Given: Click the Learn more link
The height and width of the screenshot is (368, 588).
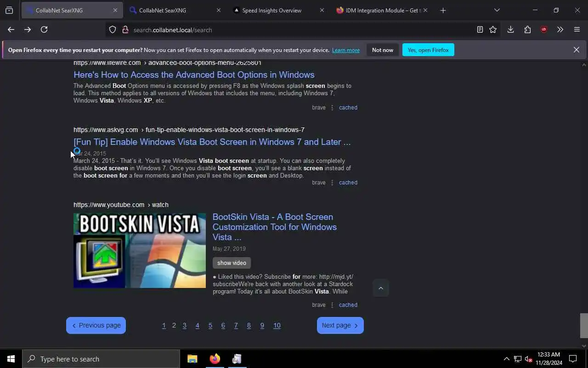Looking at the screenshot, I should [x=346, y=50].
